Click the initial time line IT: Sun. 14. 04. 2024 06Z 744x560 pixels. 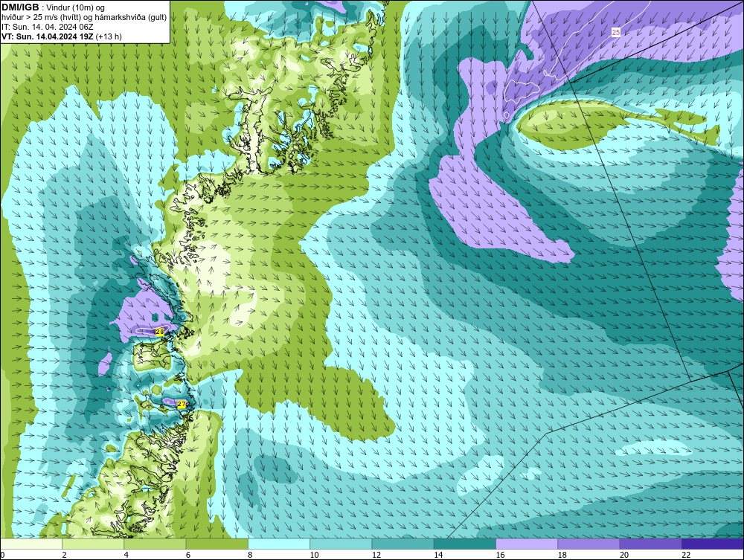tap(48, 27)
